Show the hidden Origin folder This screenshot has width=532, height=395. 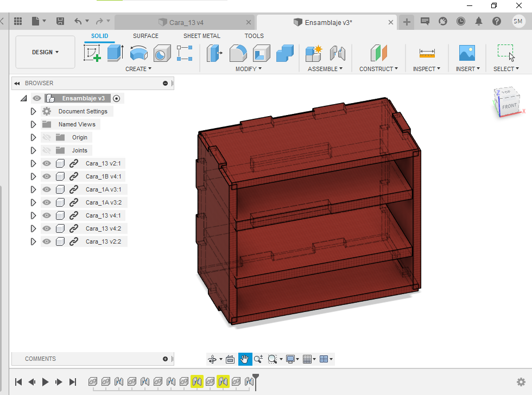pyautogui.click(x=47, y=137)
